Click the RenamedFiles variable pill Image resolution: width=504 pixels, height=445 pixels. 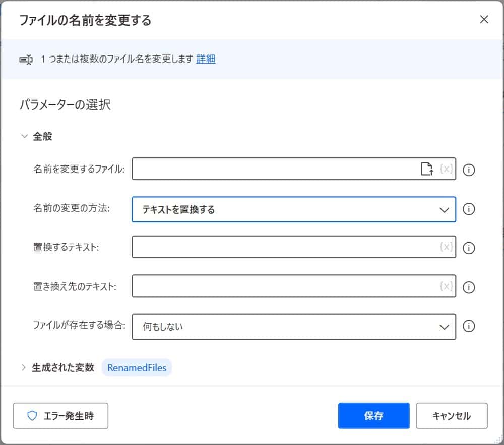137,368
